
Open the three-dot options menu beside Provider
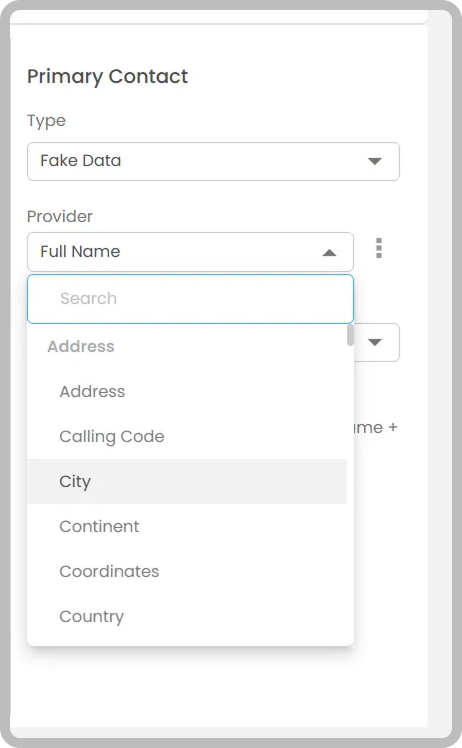click(x=379, y=248)
